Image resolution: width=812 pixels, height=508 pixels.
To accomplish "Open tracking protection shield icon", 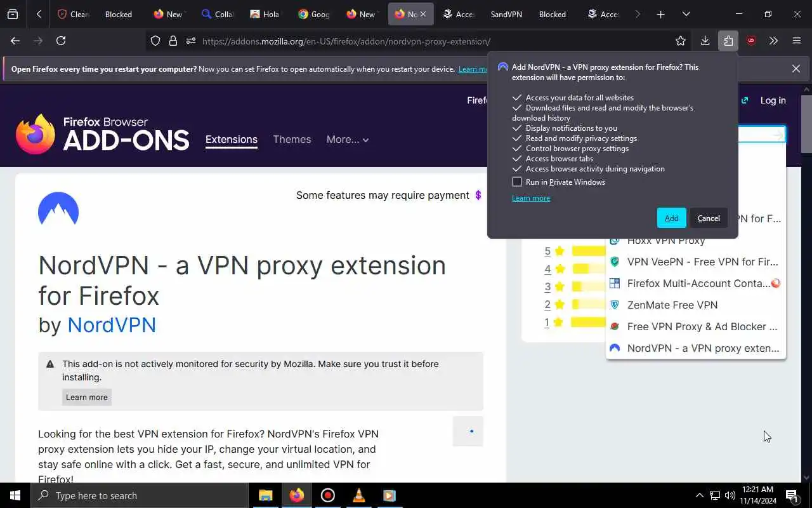I will (155, 41).
